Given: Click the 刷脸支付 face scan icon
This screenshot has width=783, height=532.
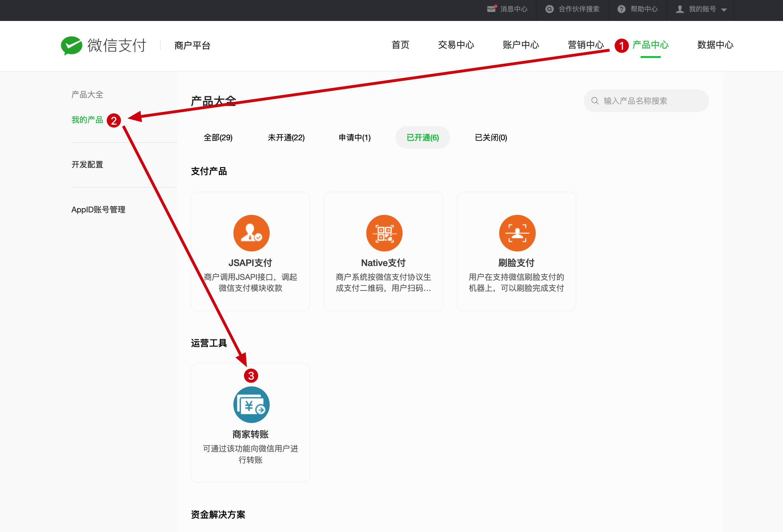Looking at the screenshot, I should [517, 233].
